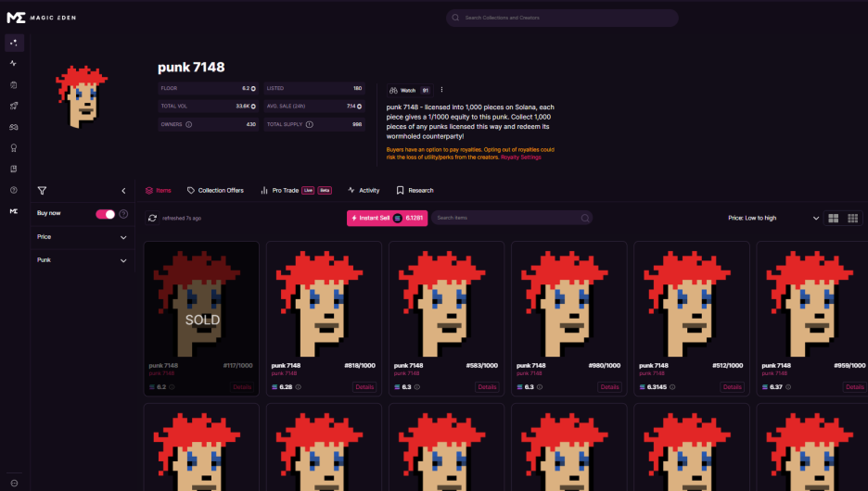Click the Total Supply info icon
The image size is (868, 491).
(310, 124)
